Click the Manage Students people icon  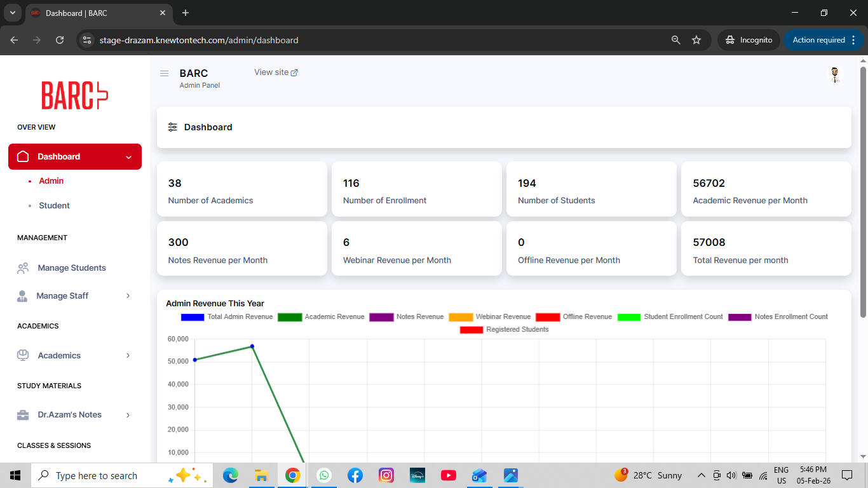pos(23,268)
